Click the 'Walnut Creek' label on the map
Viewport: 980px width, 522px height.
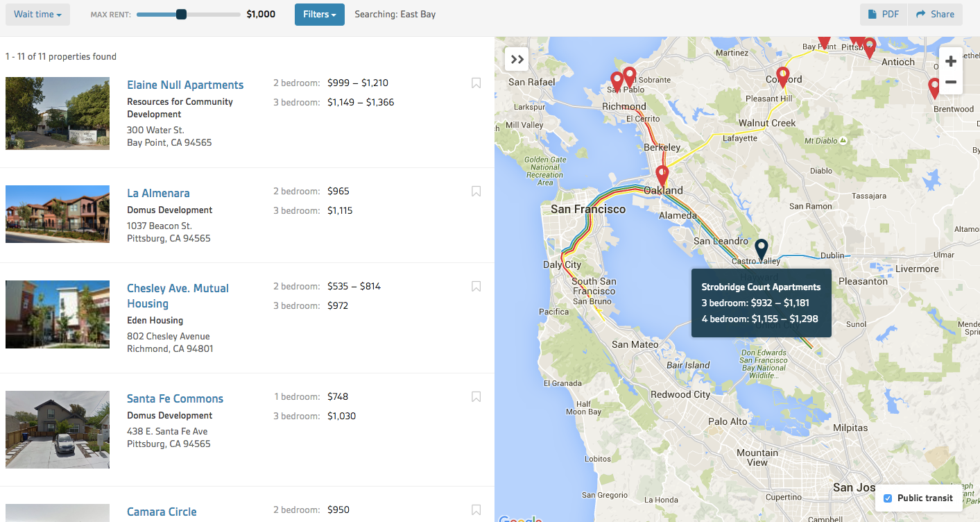click(767, 124)
